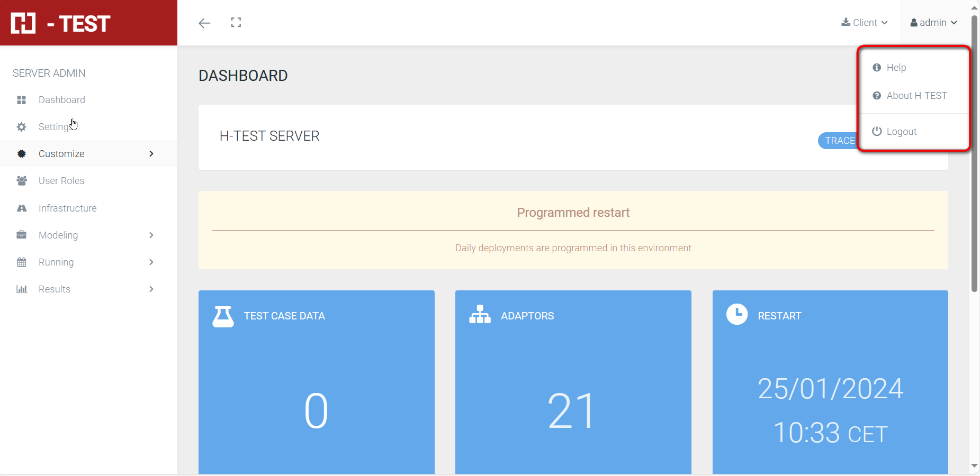Click Logout in the admin menu

(901, 132)
